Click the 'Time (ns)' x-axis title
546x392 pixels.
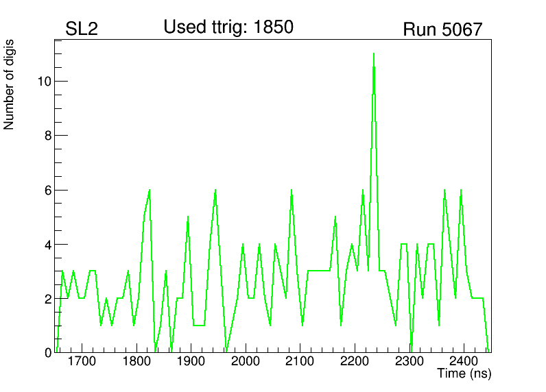[464, 374]
